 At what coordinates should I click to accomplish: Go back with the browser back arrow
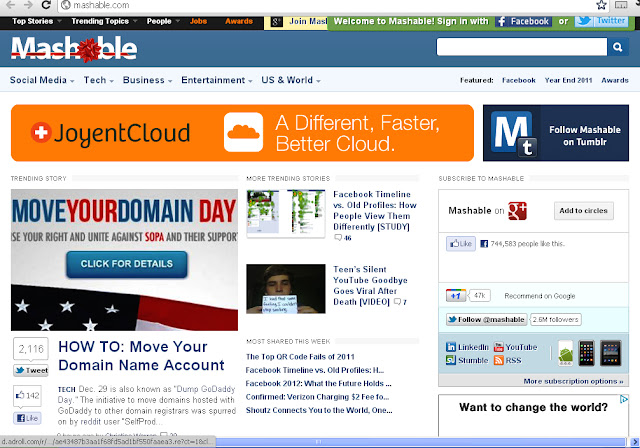[10, 5]
